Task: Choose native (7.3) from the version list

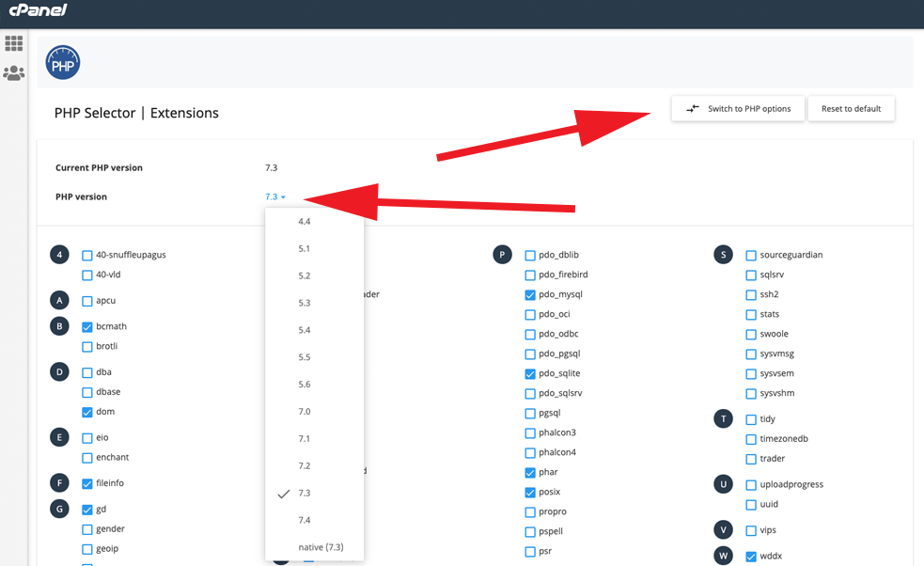Action: (x=314, y=546)
